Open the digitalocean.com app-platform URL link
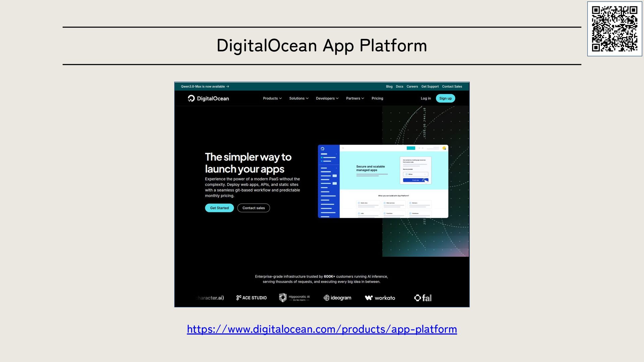Image resolution: width=644 pixels, height=362 pixels. pyautogui.click(x=322, y=329)
